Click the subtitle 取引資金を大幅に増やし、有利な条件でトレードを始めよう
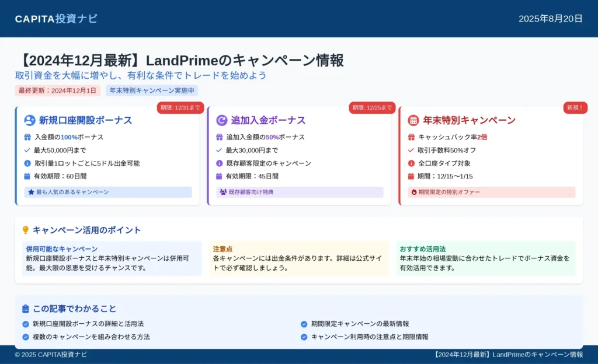The image size is (598, 364). coord(141,75)
